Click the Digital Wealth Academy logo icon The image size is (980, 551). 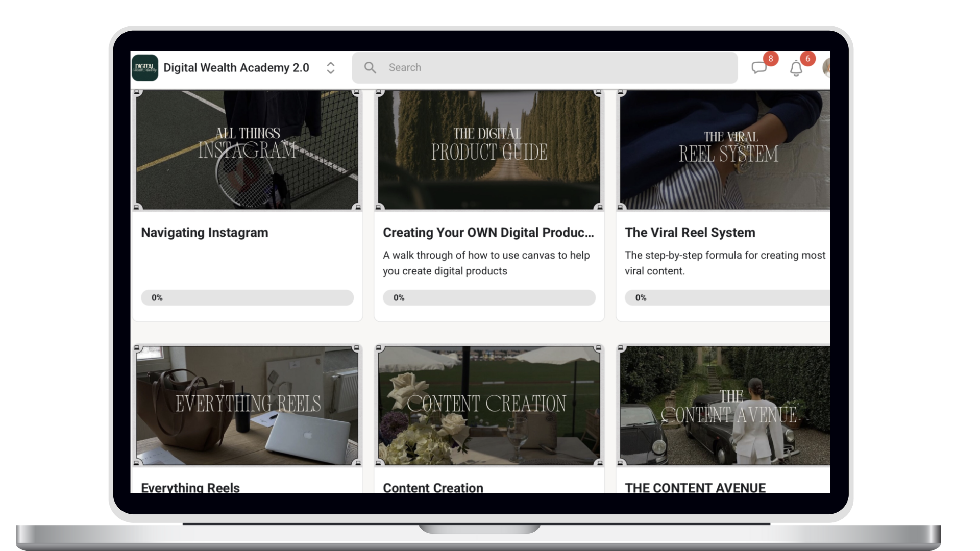coord(145,68)
